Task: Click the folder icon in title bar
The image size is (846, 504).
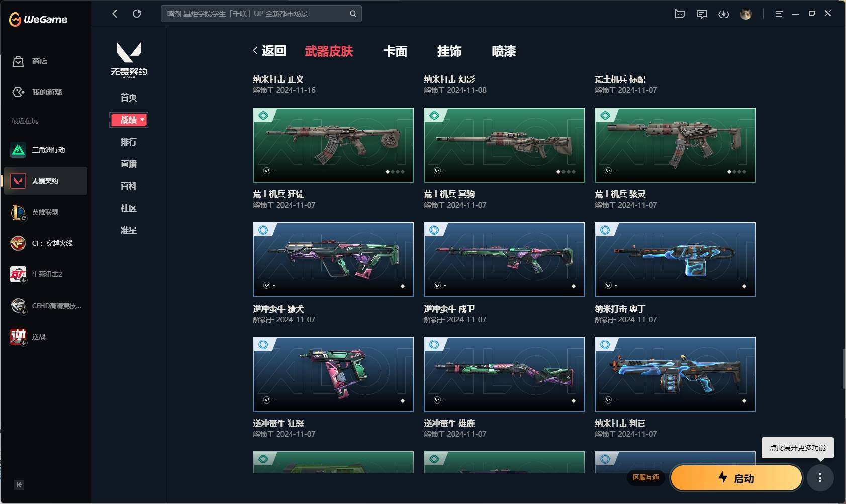Action: [x=680, y=14]
